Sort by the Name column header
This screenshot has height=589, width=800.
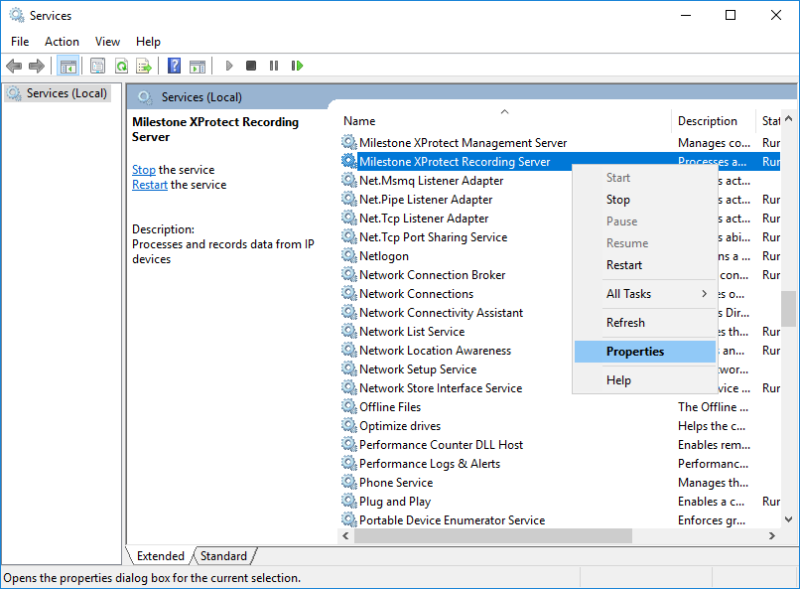pos(505,121)
